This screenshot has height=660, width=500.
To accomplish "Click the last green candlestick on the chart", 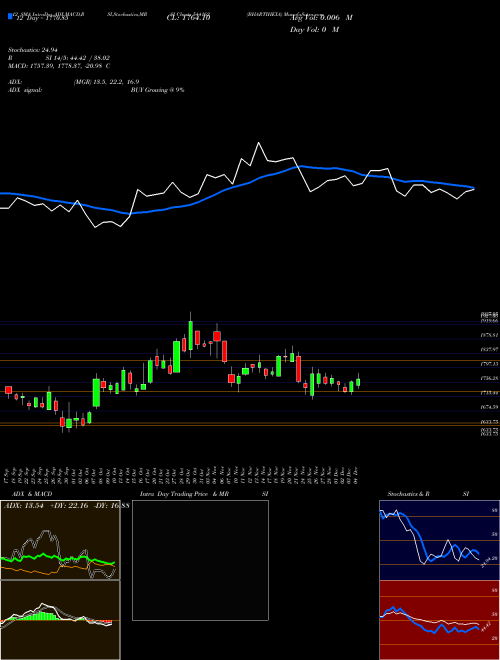I will click(x=358, y=382).
